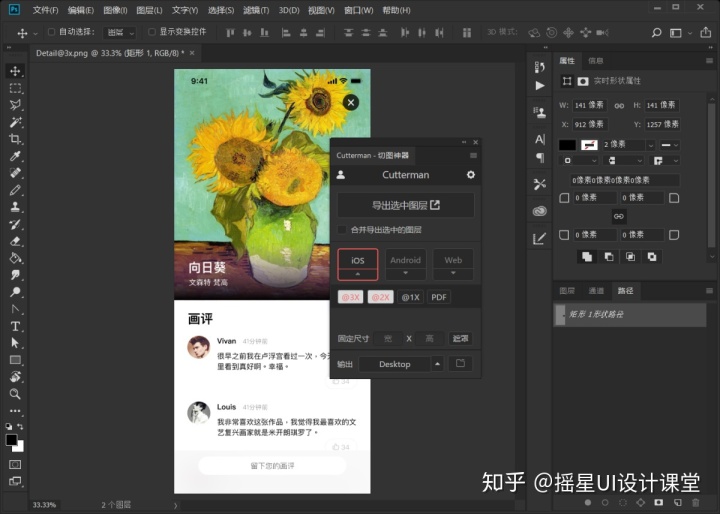
Task: Expand the Android platform options arrow
Action: 405,274
